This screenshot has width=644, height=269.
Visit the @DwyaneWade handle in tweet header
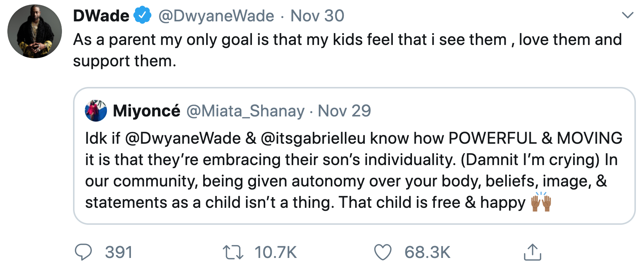(x=217, y=16)
